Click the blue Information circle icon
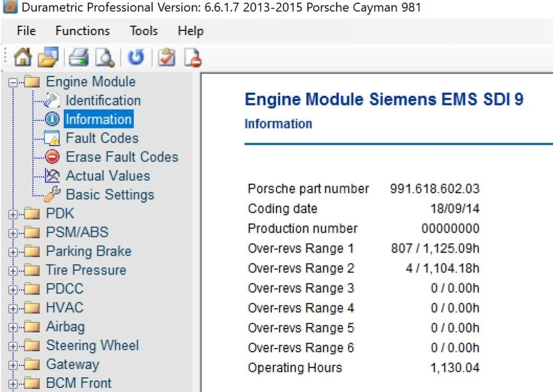Image resolution: width=553 pixels, height=392 pixels. 52,119
